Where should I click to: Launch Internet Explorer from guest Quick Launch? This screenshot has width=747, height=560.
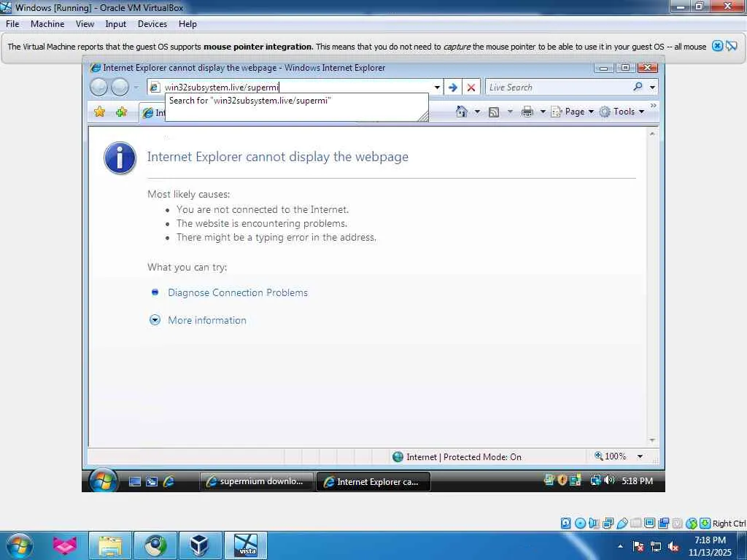[x=169, y=481]
